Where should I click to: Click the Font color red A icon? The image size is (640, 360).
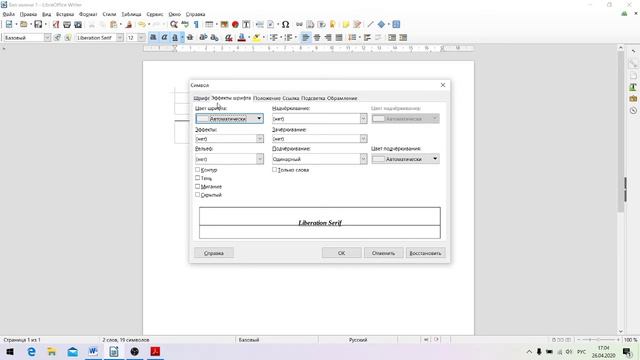click(242, 38)
